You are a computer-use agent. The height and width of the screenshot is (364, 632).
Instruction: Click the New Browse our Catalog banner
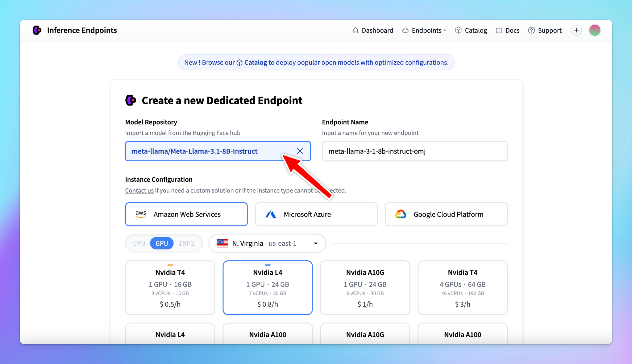point(316,63)
